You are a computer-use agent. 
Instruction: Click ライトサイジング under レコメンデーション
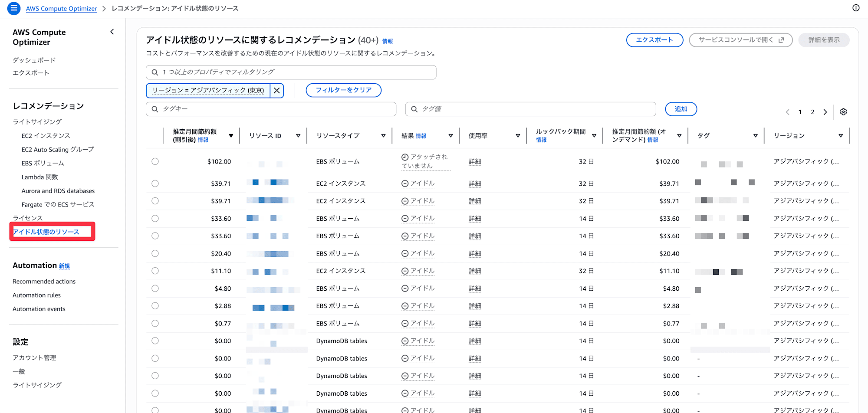(x=37, y=121)
